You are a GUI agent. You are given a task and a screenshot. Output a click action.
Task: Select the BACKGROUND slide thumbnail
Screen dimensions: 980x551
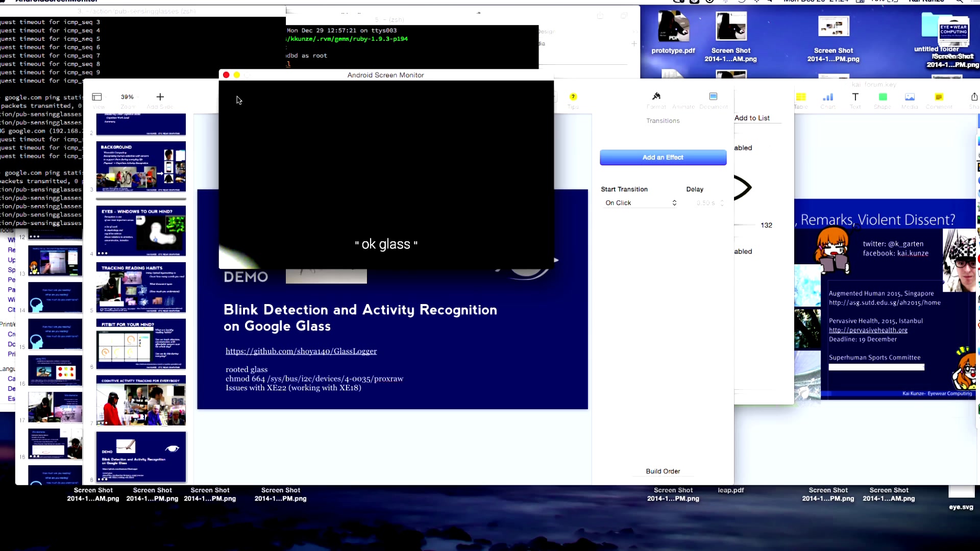pyautogui.click(x=141, y=166)
